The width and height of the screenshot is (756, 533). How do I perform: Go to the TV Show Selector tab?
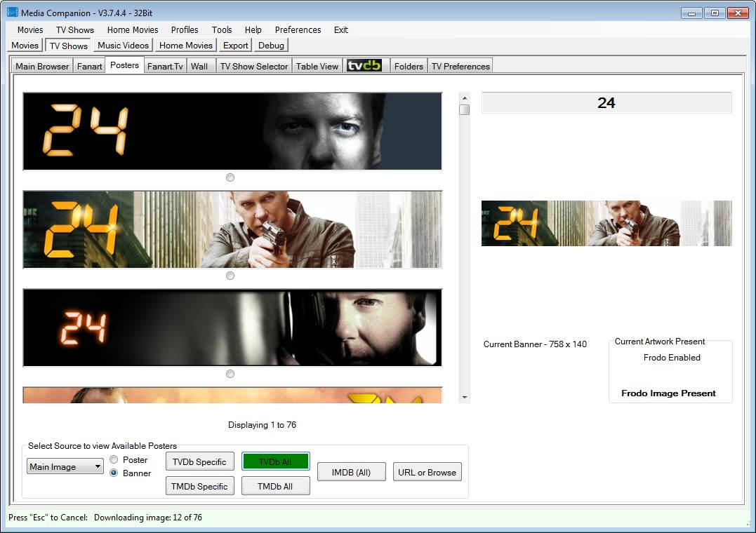pyautogui.click(x=254, y=66)
